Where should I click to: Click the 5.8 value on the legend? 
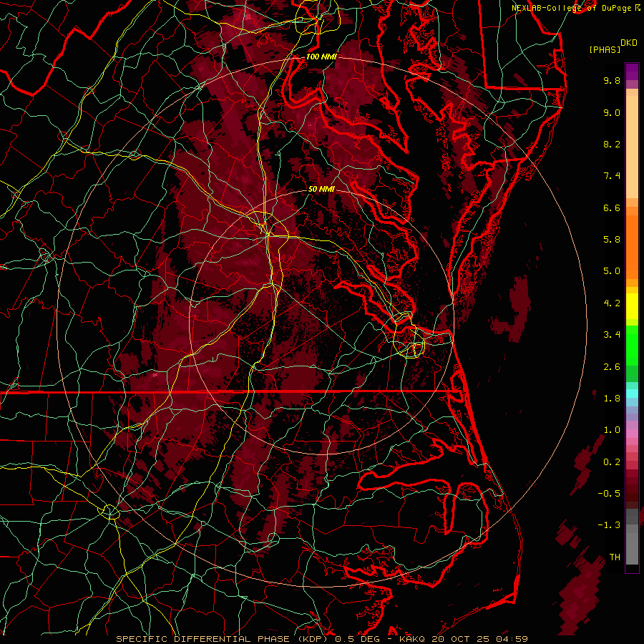(612, 240)
